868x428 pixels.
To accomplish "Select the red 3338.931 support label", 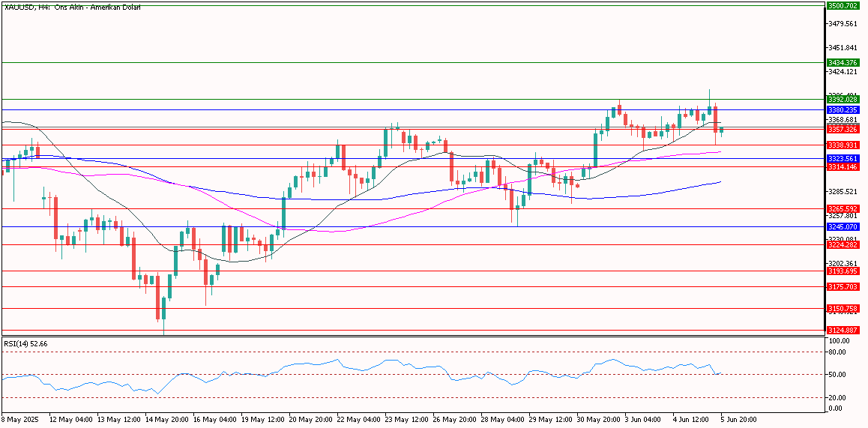I will pyautogui.click(x=842, y=145).
